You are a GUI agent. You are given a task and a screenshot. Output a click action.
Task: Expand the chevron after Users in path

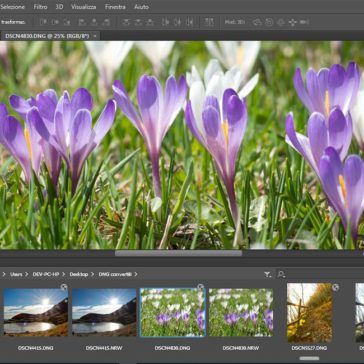pos(27,274)
